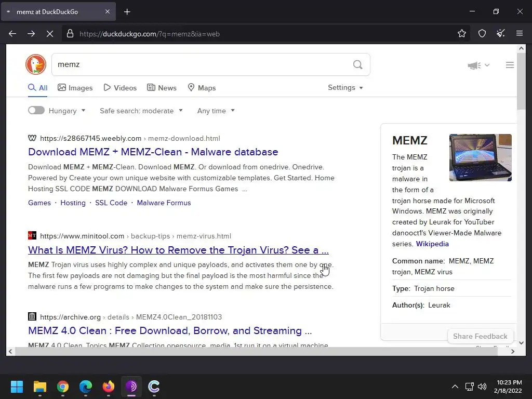
Task: Show hidden system tray icons
Action: 455,387
